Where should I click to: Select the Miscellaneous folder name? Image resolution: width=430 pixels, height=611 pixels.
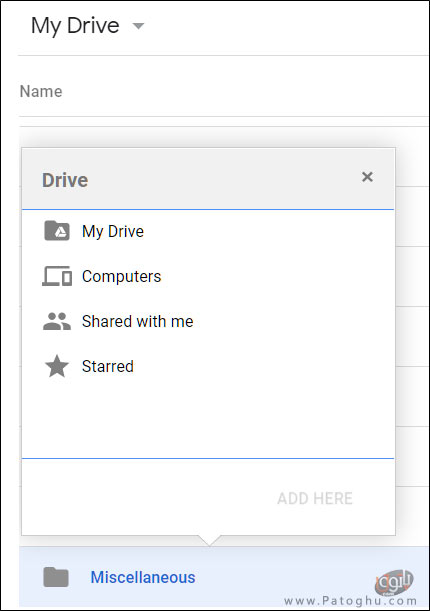pyautogui.click(x=143, y=577)
